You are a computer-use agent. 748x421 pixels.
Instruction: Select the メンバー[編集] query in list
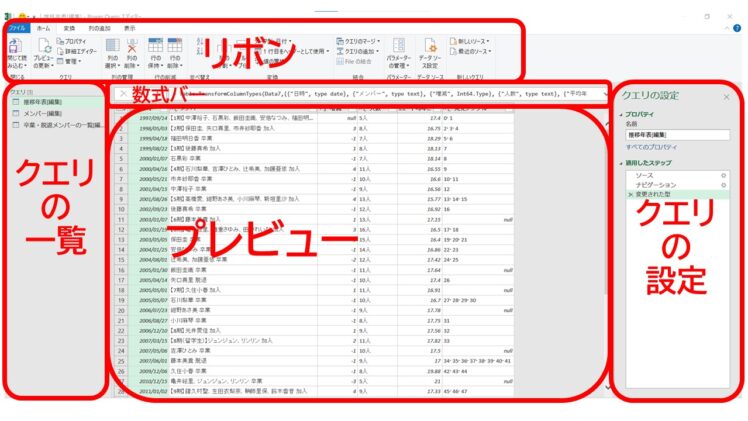tap(40, 114)
